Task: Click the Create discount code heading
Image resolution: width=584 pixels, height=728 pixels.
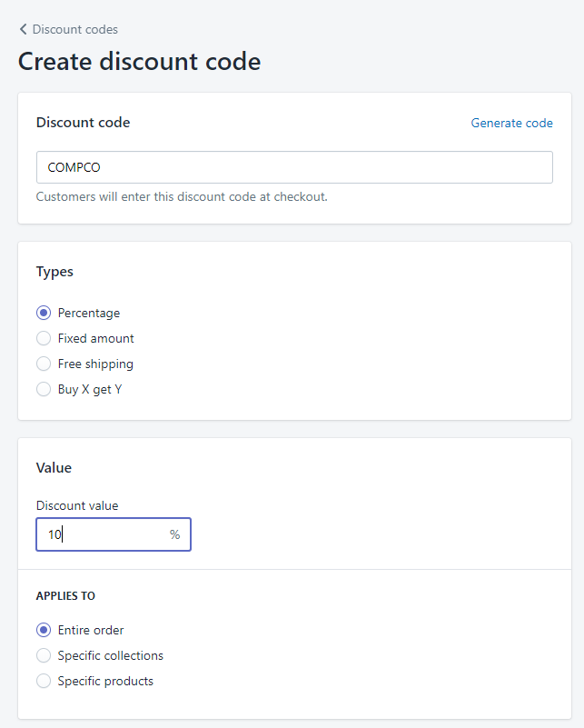Action: tap(139, 62)
